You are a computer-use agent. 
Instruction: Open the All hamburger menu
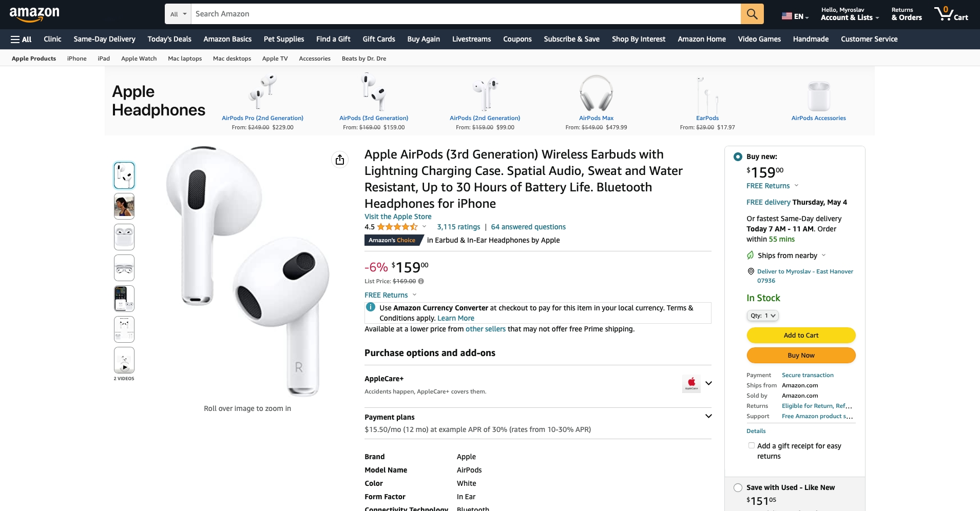[x=21, y=40]
